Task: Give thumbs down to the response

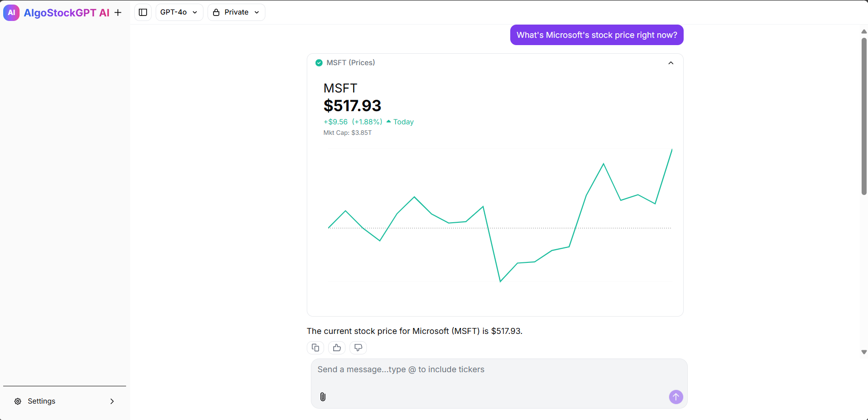Action: click(x=358, y=348)
